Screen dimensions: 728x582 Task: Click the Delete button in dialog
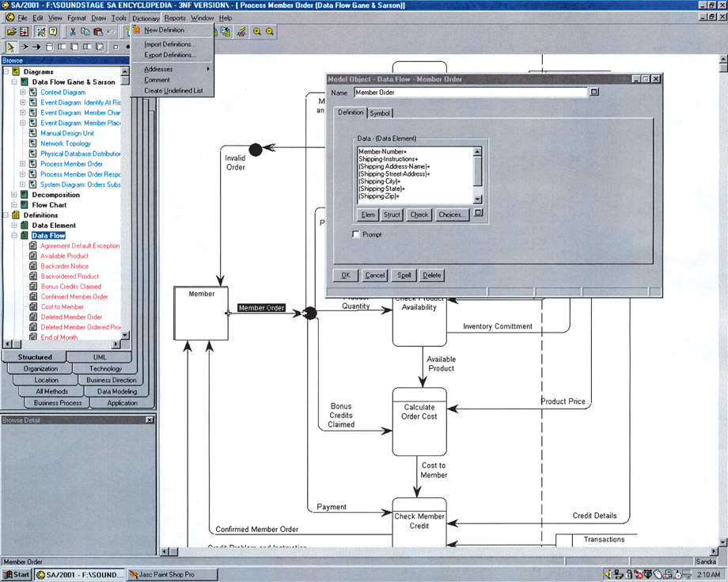pos(432,275)
